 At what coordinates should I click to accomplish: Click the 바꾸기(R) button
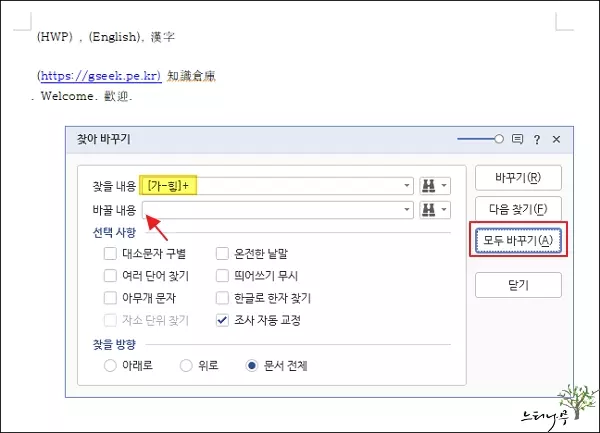(x=518, y=178)
